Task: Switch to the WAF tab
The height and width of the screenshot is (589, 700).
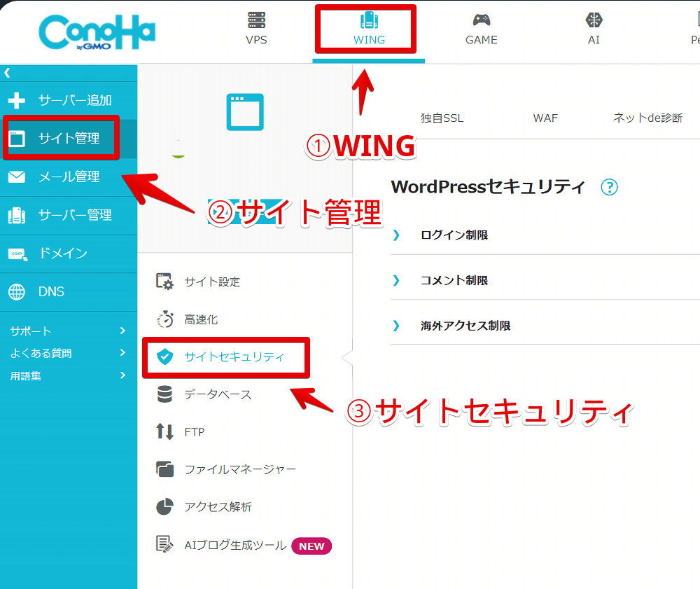Action: pos(545,118)
